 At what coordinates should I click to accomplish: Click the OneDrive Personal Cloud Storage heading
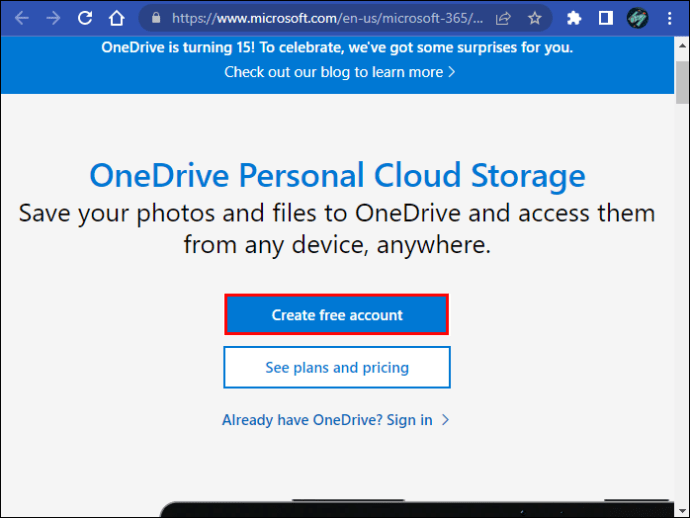(337, 176)
